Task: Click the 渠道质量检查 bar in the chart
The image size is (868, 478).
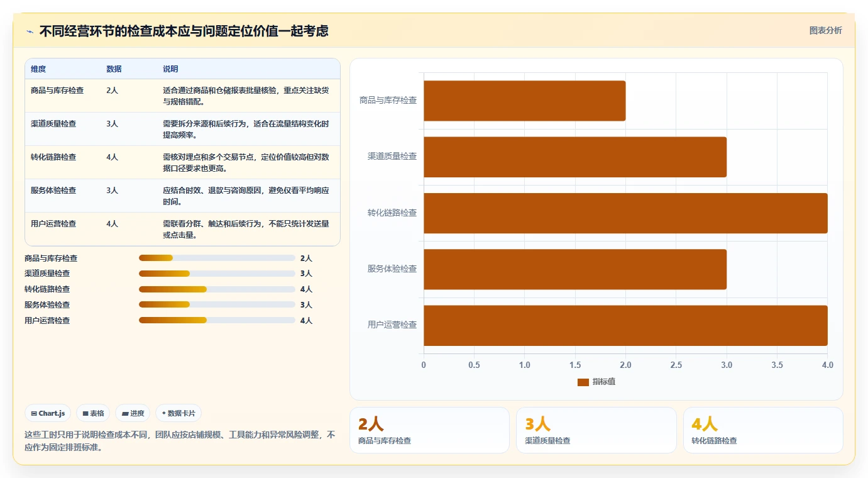Action: pos(575,157)
